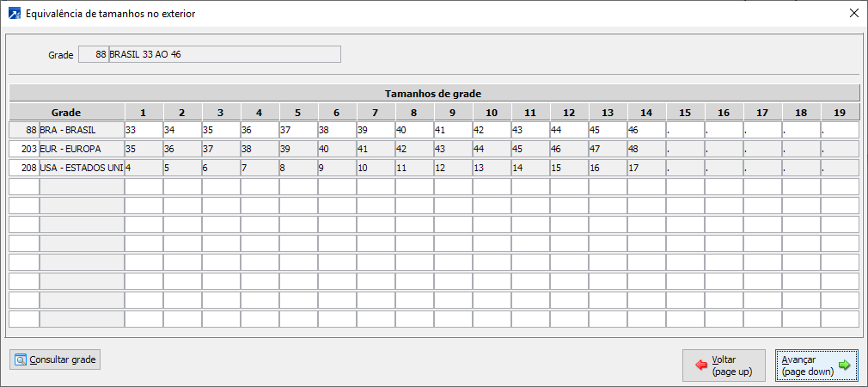868x387 pixels.
Task: Click the Tamanhos de grade header bar
Action: [433, 93]
